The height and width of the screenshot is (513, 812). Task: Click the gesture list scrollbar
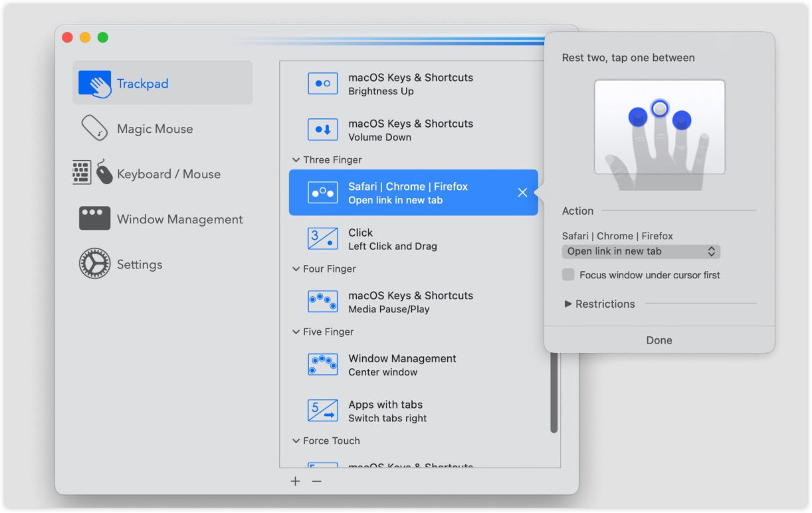[x=554, y=393]
